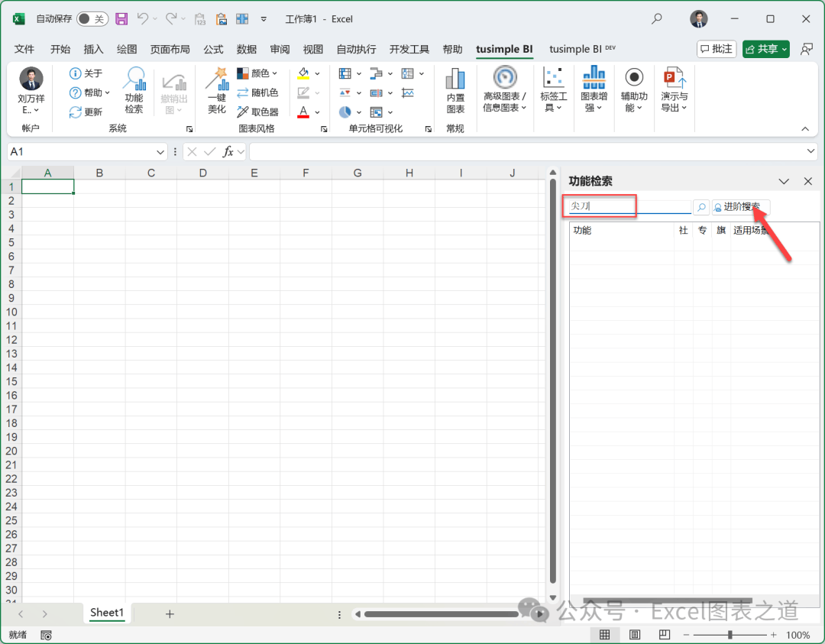Select normal view button in status bar
This screenshot has width=825, height=644.
(604, 635)
